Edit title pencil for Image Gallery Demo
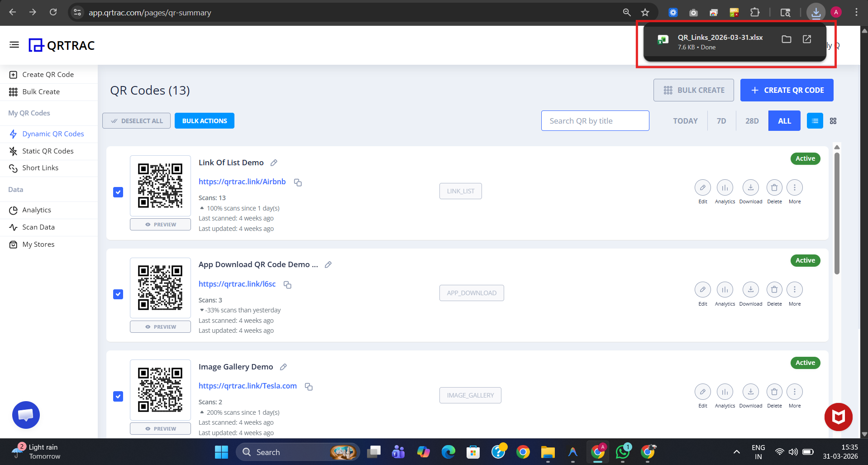 click(283, 367)
